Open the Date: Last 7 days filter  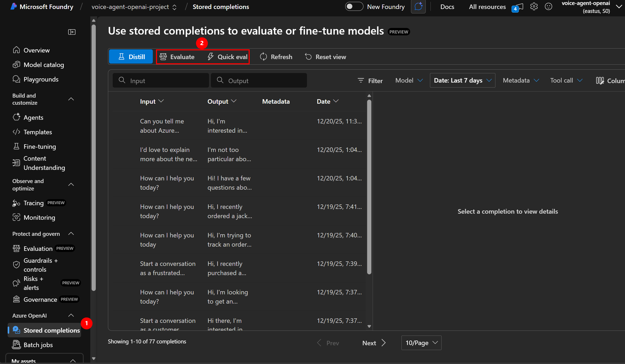pos(462,80)
